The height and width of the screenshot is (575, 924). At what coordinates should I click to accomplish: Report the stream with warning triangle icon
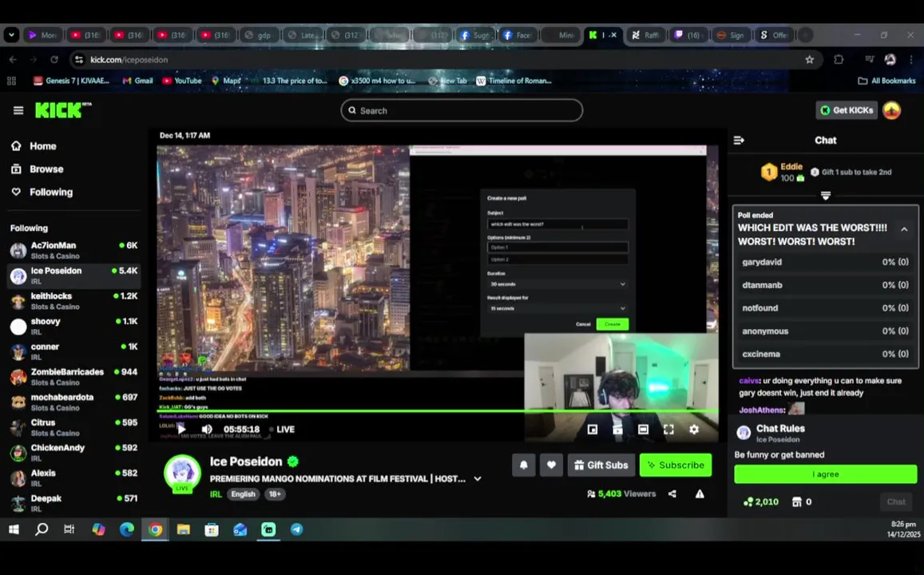pos(700,494)
